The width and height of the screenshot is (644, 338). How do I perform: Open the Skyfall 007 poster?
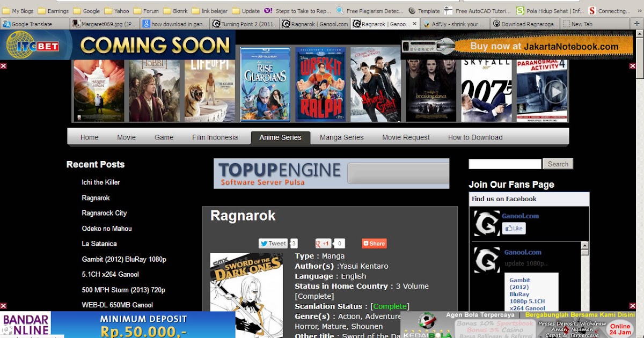(x=487, y=90)
